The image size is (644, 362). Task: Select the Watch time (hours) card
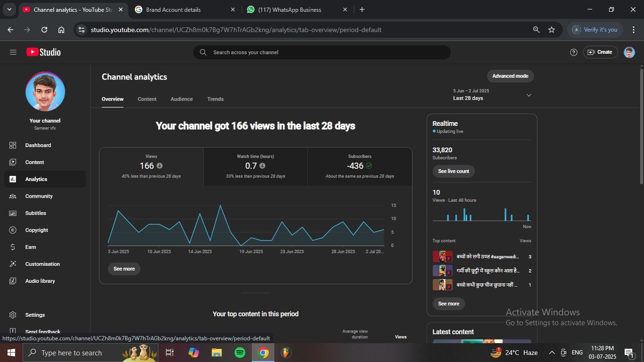pos(256,167)
